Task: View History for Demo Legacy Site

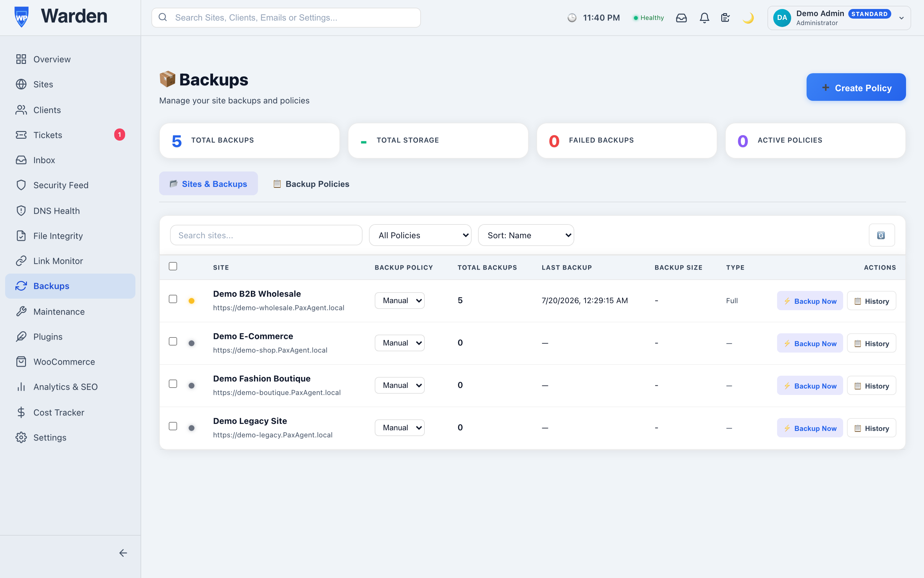Action: pos(871,428)
